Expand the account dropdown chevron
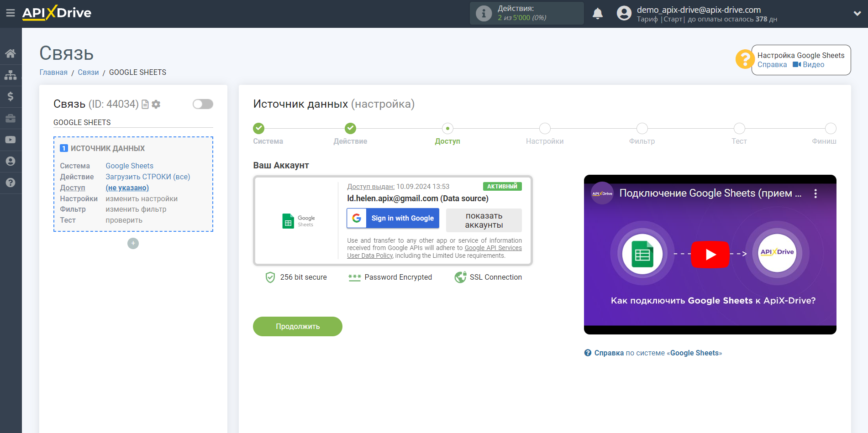This screenshot has width=868, height=433. click(857, 14)
